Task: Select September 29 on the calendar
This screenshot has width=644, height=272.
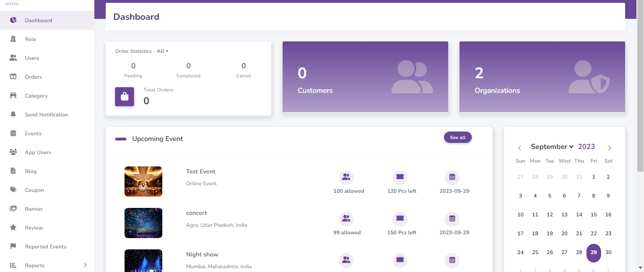Action: 594,253
